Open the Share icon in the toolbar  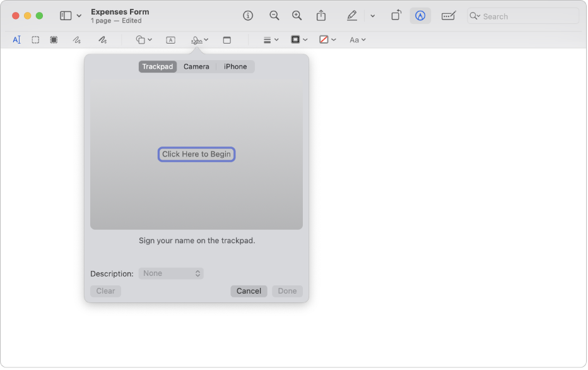(x=321, y=16)
